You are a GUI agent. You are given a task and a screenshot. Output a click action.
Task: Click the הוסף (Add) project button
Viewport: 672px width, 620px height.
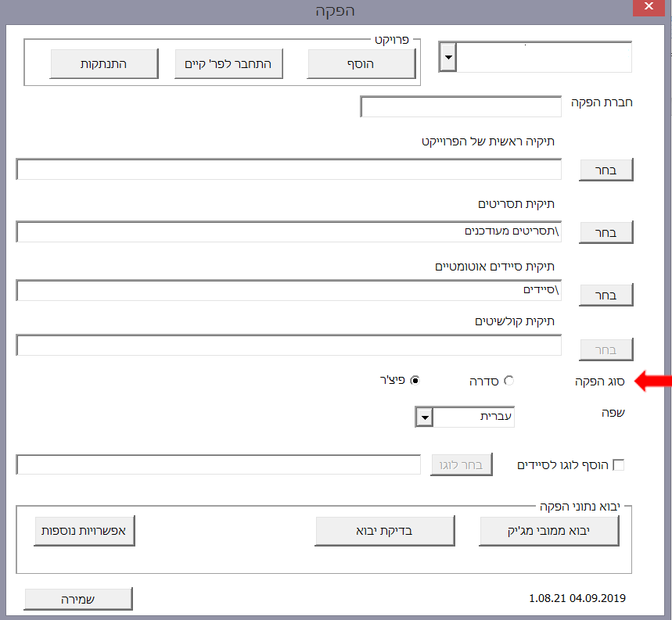click(x=361, y=64)
